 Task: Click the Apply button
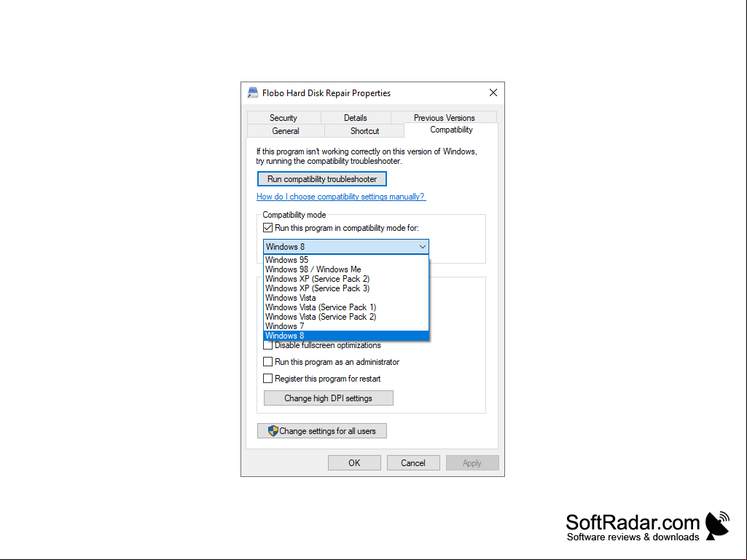click(x=472, y=463)
